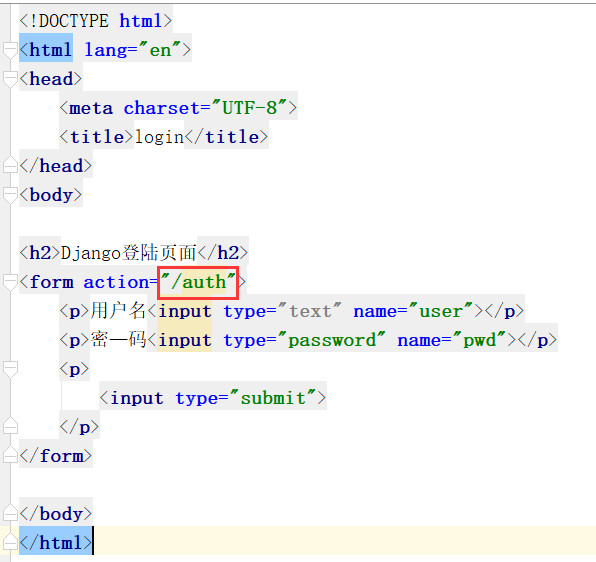Click the 用户名 label text

point(118,311)
